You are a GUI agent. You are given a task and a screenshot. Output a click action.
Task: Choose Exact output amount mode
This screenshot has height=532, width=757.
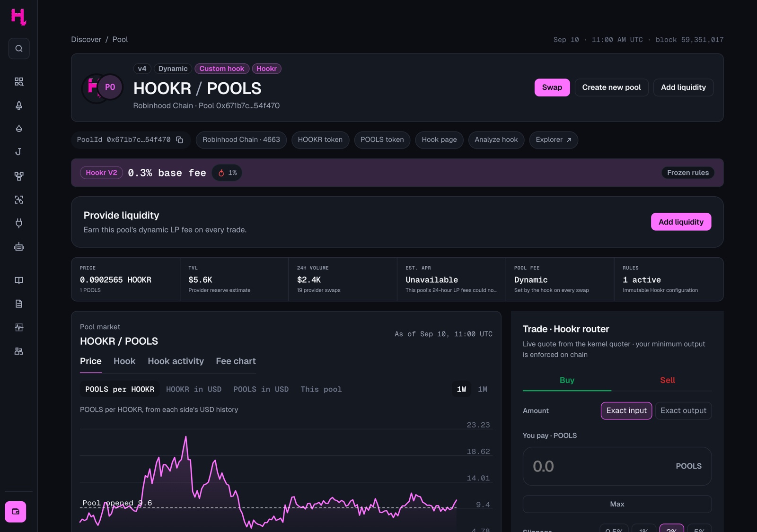point(683,410)
